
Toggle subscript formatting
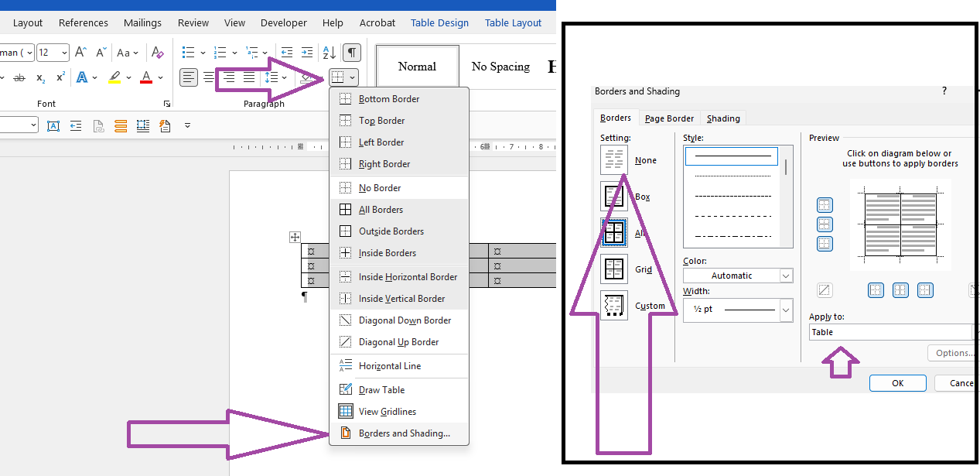pos(40,77)
